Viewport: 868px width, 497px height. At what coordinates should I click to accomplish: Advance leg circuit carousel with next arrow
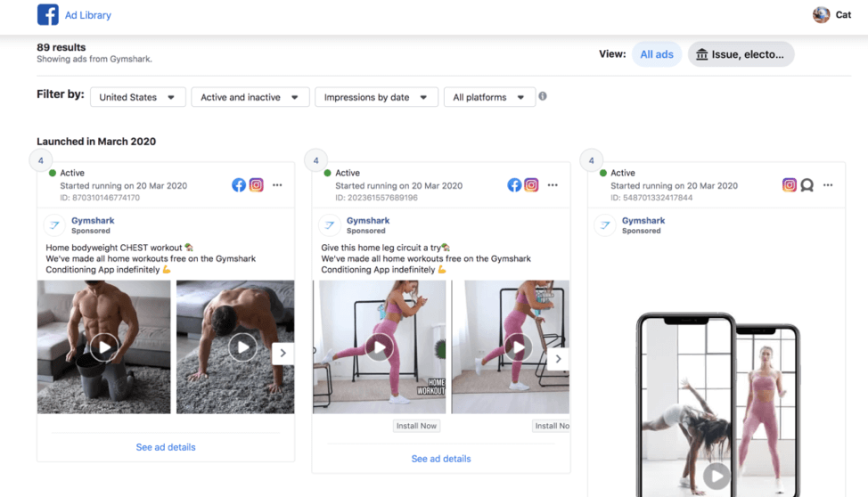[x=558, y=359]
